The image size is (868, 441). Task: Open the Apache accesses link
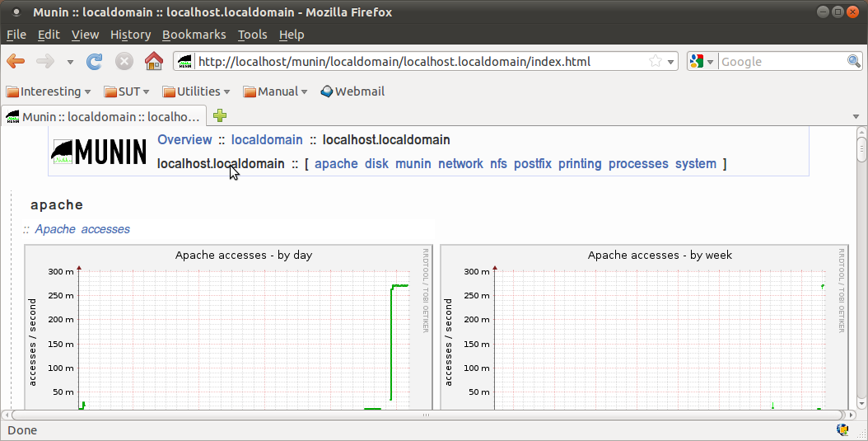[x=82, y=229]
